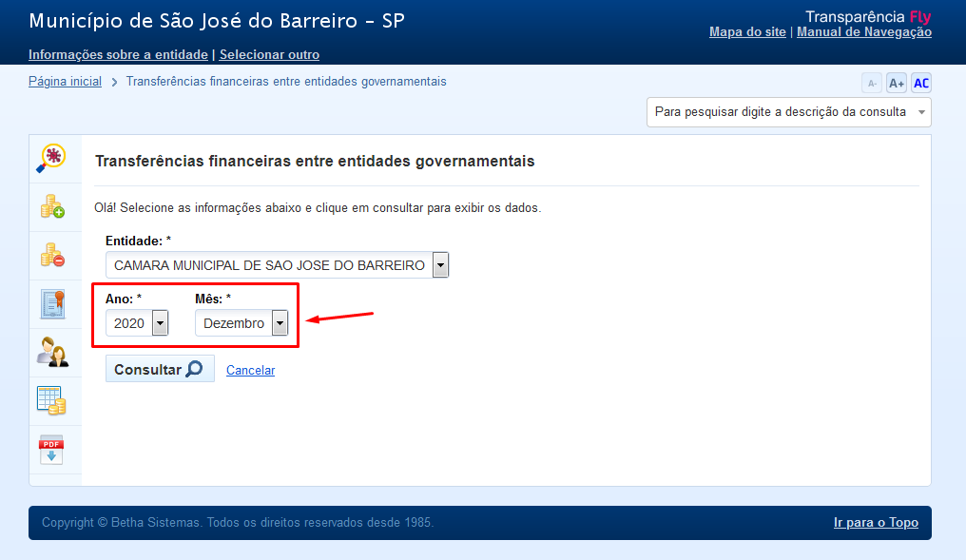Open the consultation search combo box
This screenshot has height=560, width=966.
coord(788,112)
